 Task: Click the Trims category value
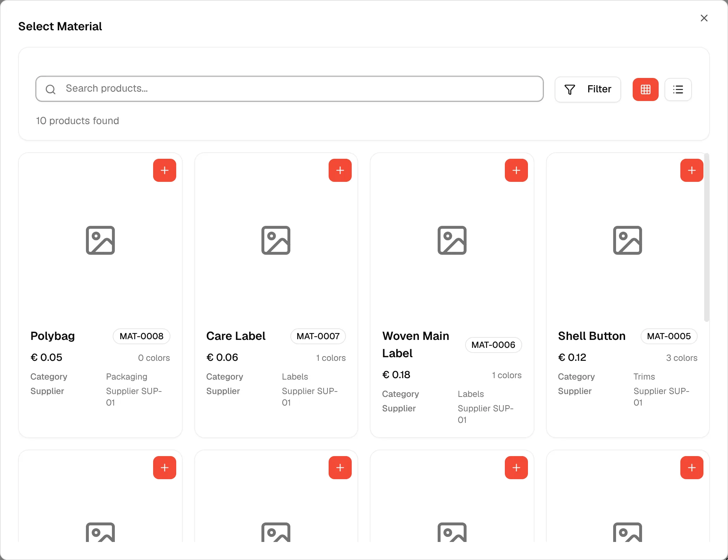644,377
